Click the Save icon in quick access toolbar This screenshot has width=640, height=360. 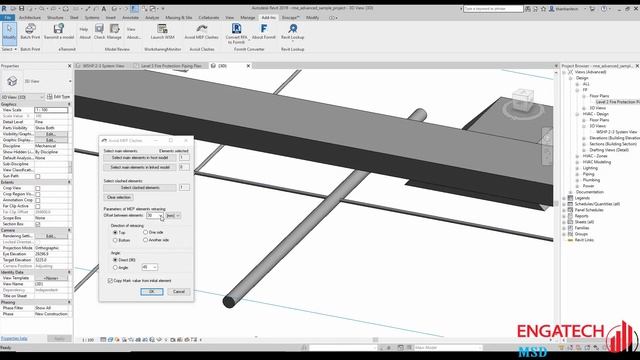click(21, 9)
